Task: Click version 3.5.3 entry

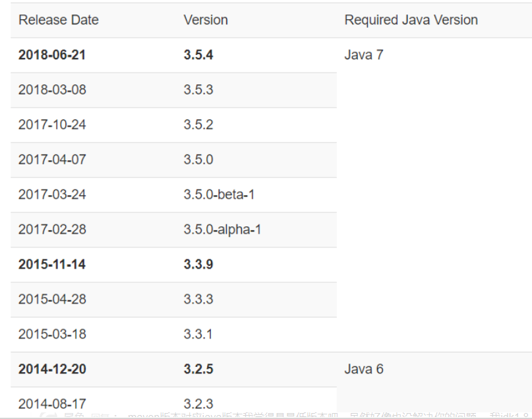Action: (198, 90)
